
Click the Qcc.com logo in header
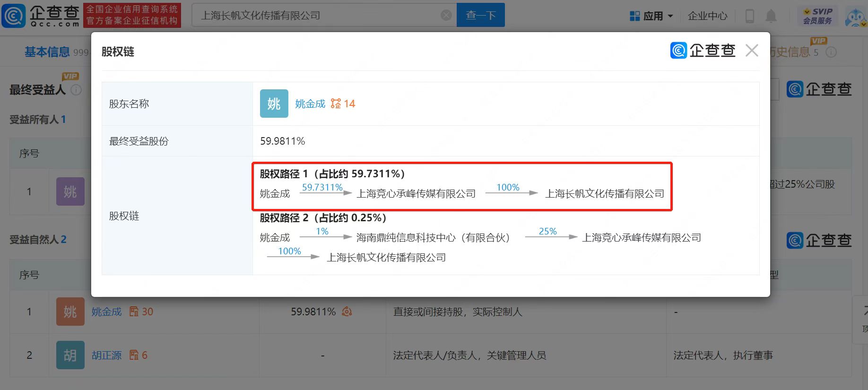tap(41, 16)
